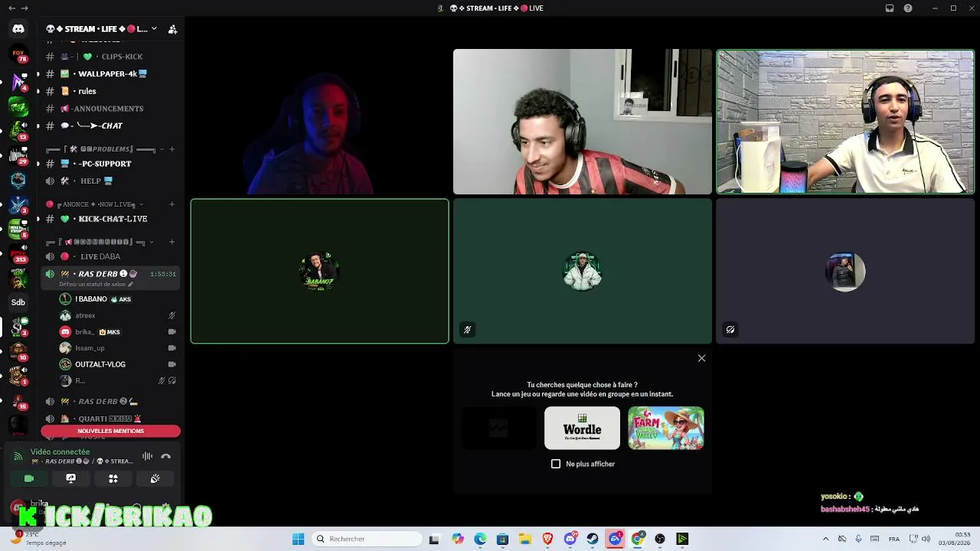Open Discord direct messages home
Screen dimensions: 980x551
[18, 29]
